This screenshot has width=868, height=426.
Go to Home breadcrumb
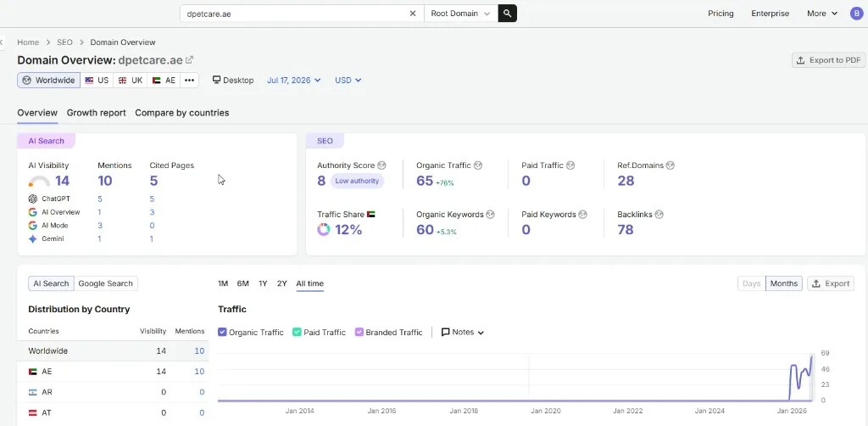pyautogui.click(x=28, y=42)
